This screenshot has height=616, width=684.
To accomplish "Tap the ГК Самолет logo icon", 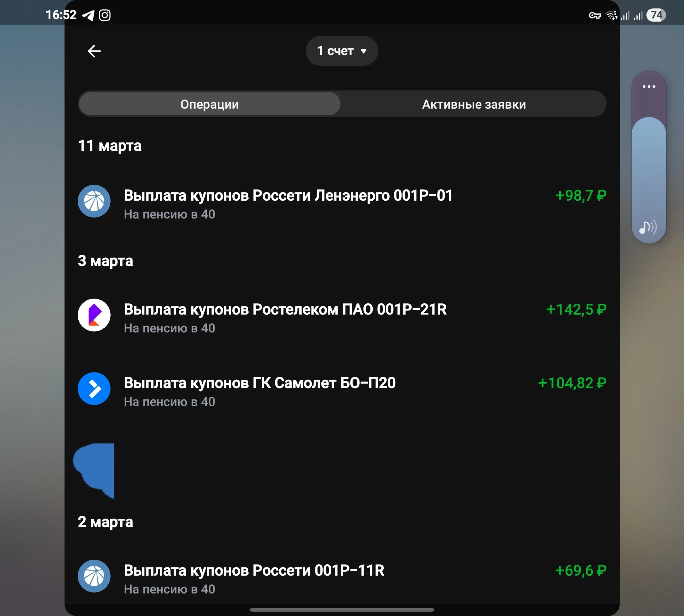I will click(x=94, y=388).
